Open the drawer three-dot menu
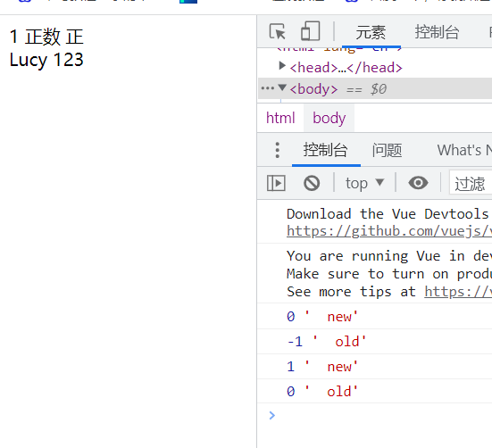 [x=277, y=150]
